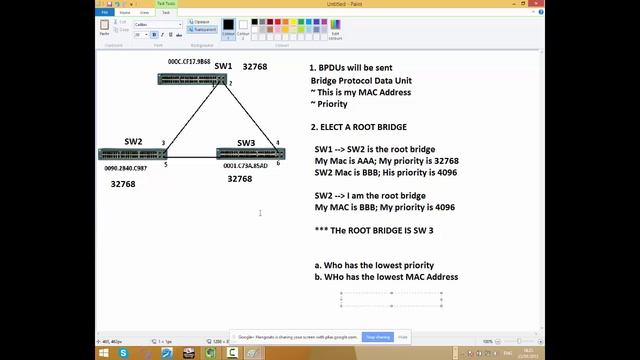The image size is (640, 360).
Task: Click Stop sharing in Hangouts bar
Action: [378, 337]
